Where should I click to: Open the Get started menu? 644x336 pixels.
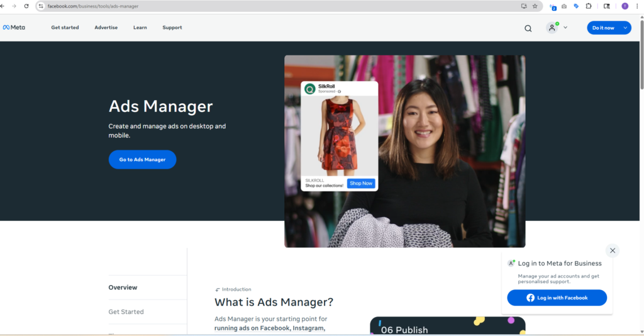pos(65,28)
